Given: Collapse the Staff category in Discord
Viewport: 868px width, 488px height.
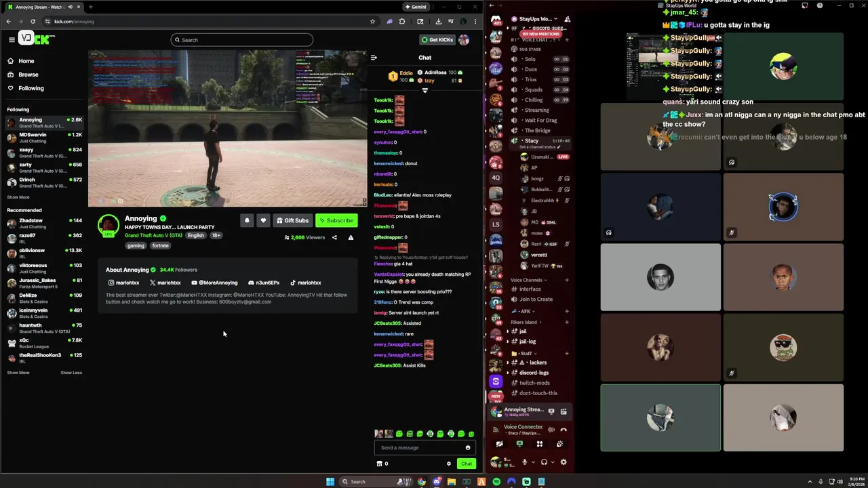Looking at the screenshot, I should coord(524,353).
